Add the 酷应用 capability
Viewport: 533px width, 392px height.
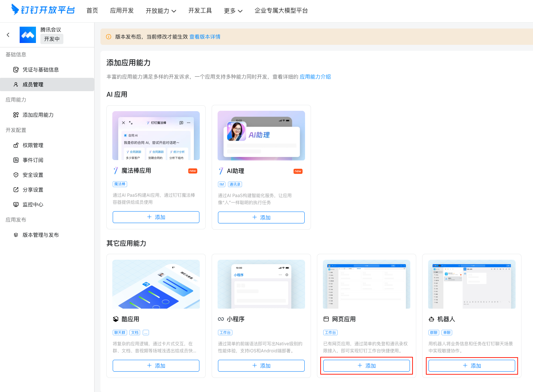click(x=156, y=366)
